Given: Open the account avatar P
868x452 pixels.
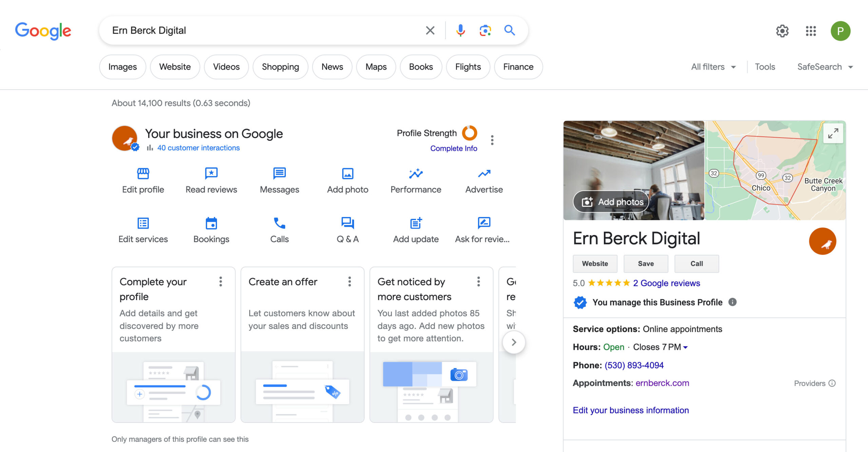Looking at the screenshot, I should (840, 31).
